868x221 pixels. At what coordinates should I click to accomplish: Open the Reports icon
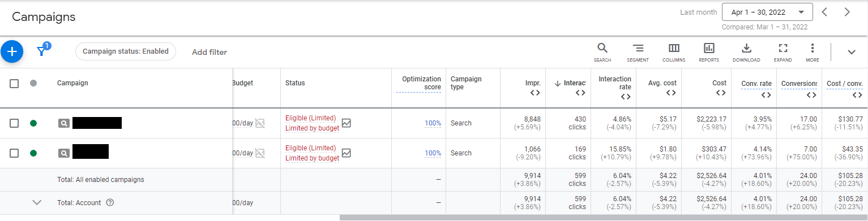(x=709, y=52)
